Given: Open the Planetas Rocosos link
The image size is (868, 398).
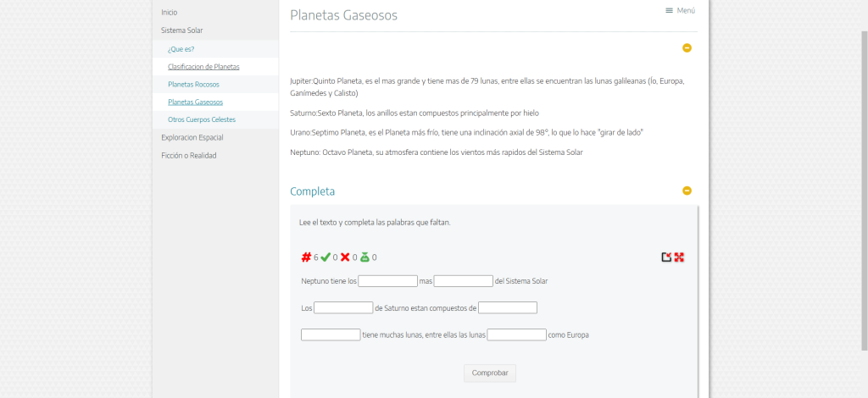Looking at the screenshot, I should click(194, 85).
